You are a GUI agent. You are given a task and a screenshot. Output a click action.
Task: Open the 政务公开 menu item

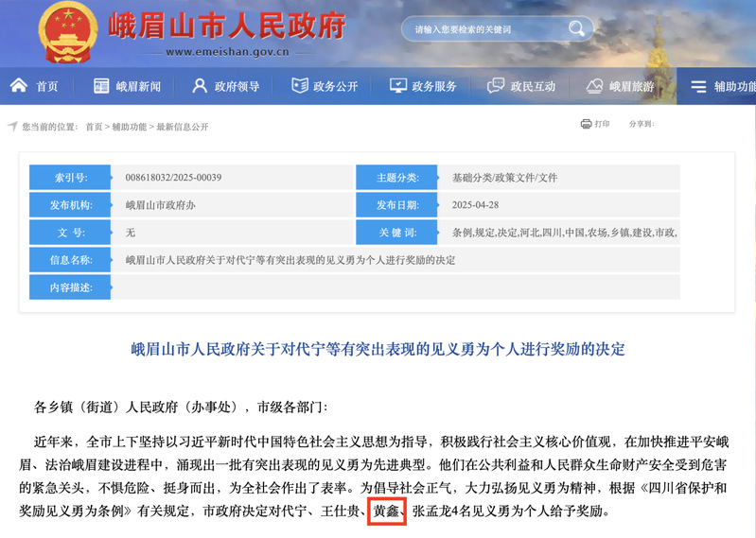337,87
